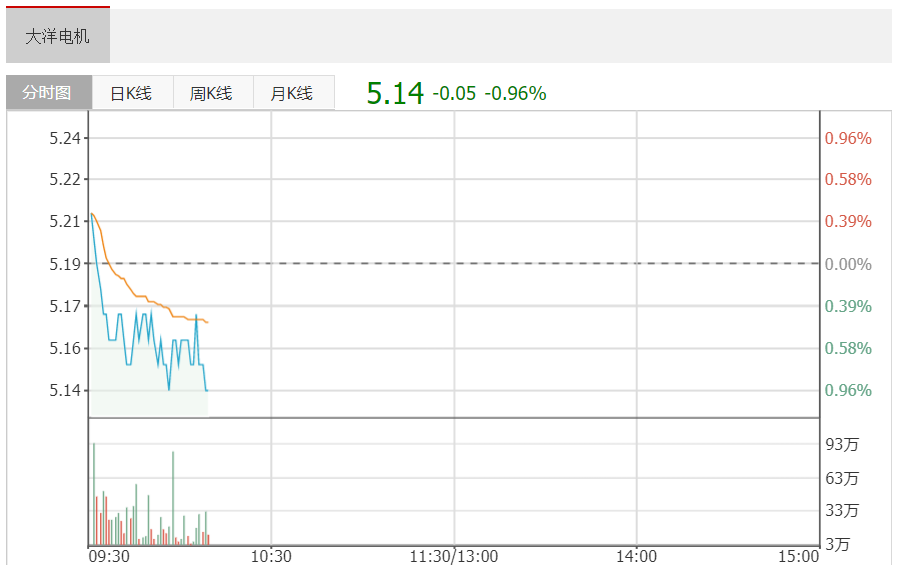
Task: Switch to the 分时图 tab
Action: (x=49, y=92)
